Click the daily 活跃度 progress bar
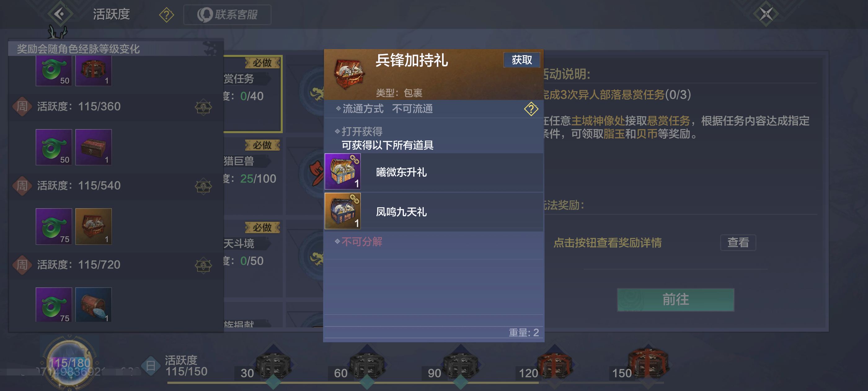This screenshot has height=391, width=868. (x=415, y=383)
